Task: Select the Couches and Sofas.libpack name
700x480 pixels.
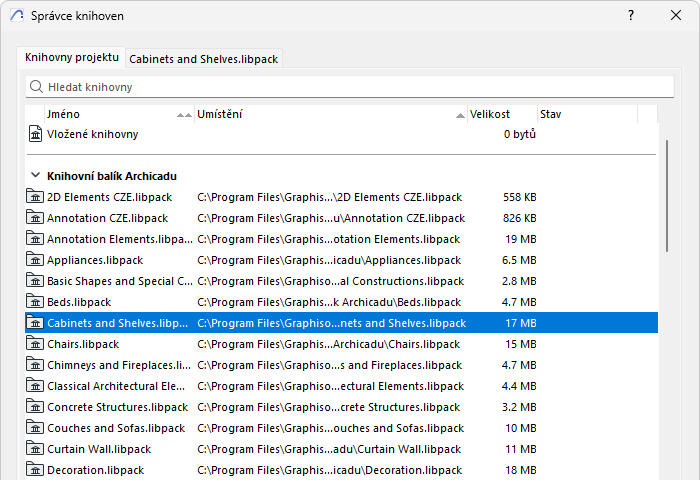Action: pyautogui.click(x=116, y=428)
